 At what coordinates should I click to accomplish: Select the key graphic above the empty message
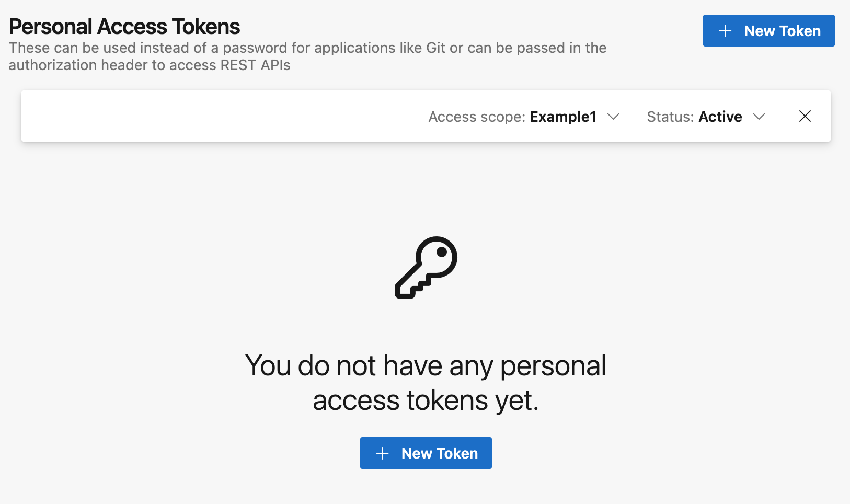pos(426,268)
